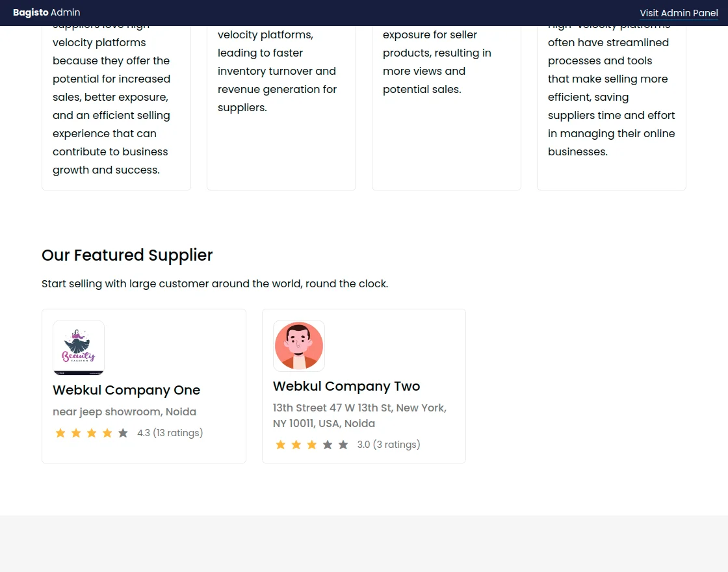This screenshot has height=572, width=728.
Task: Click the Beauty Fashion supplier logo
Action: click(x=78, y=347)
